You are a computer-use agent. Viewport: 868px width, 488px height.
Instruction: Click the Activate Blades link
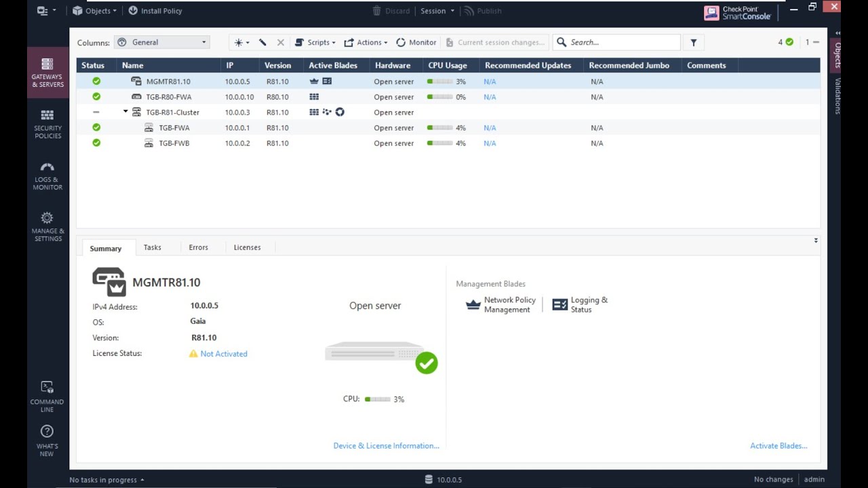(778, 446)
